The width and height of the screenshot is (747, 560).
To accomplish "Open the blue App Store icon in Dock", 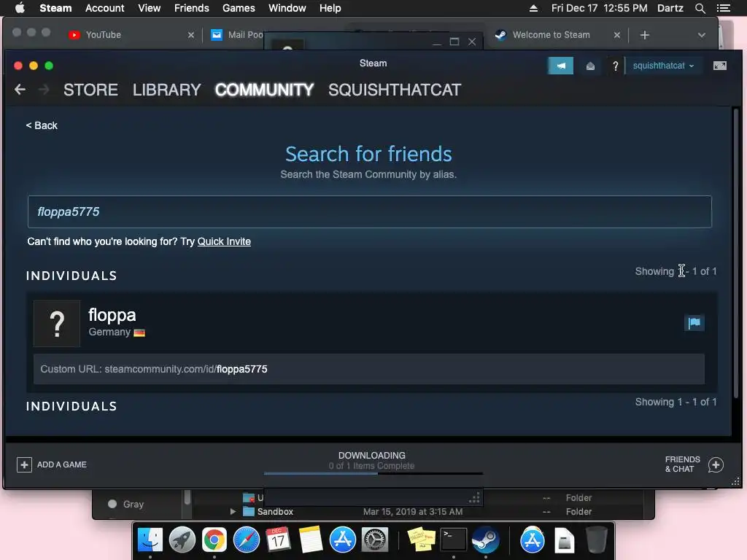I will pos(343,540).
